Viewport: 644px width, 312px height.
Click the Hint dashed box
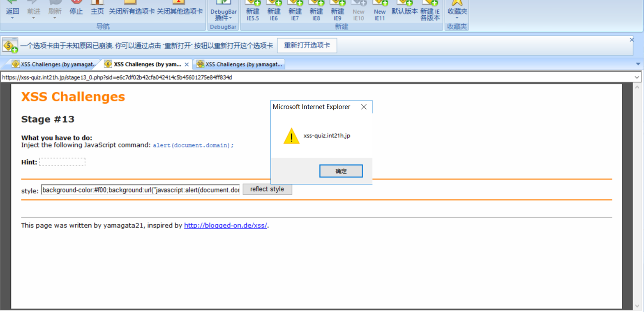pos(62,162)
